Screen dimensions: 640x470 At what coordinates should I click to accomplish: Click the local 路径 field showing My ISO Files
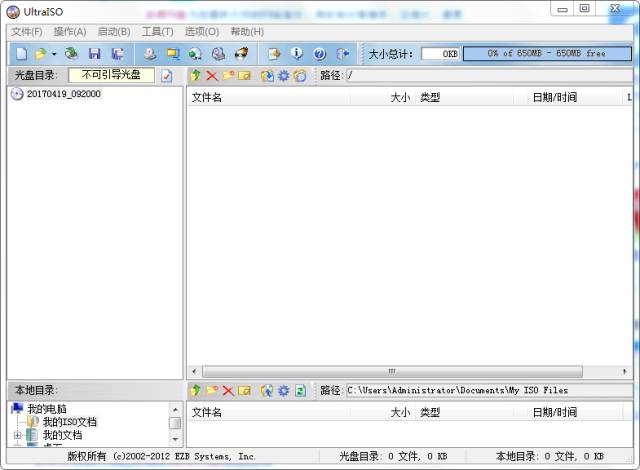[489, 390]
